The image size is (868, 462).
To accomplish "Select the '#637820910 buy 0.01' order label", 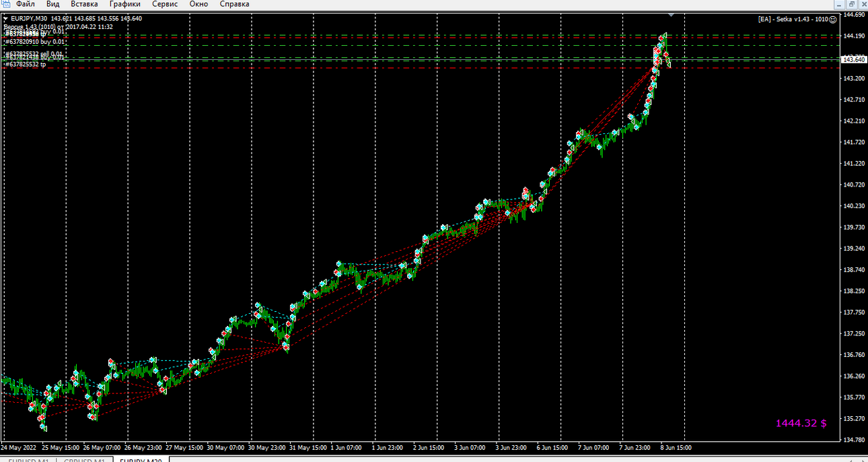I will click(x=35, y=41).
